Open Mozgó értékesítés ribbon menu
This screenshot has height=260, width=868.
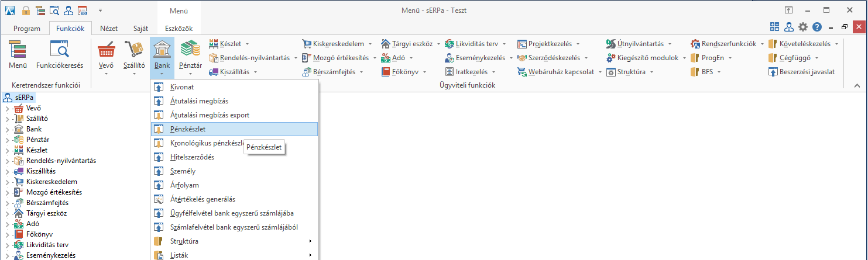tap(339, 58)
